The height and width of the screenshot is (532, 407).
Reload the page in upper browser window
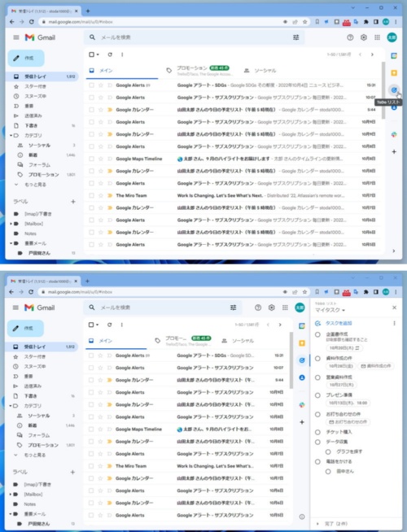(32, 22)
